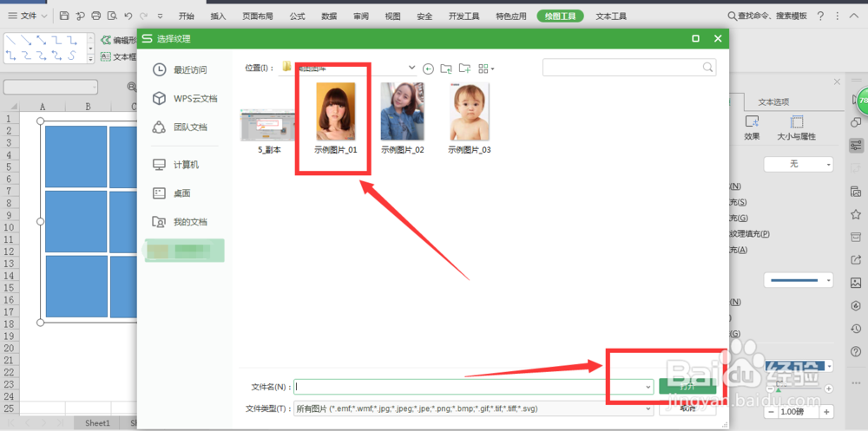Click the 查找命令 search box

tap(767, 16)
